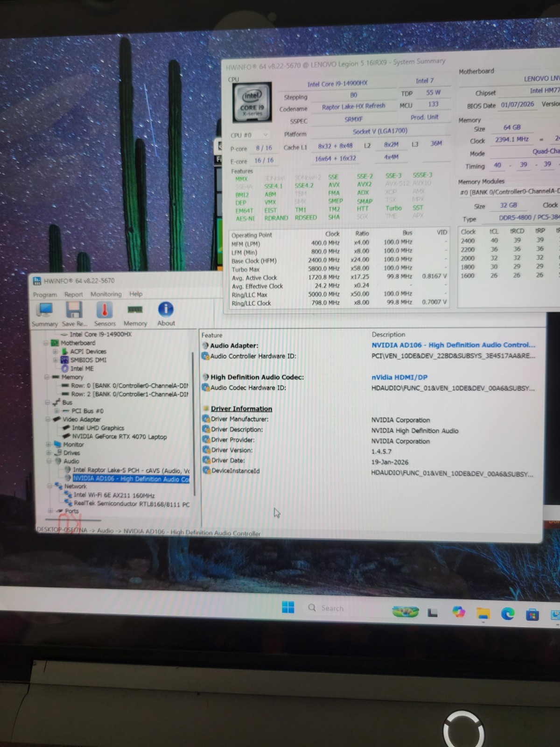Collapse the Bus tree node
The width and height of the screenshot is (560, 747).
[x=47, y=402]
